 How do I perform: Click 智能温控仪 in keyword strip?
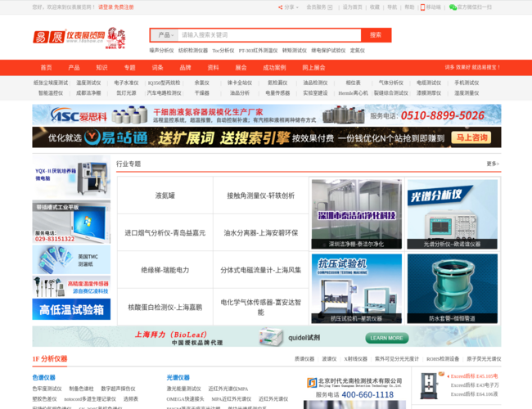pyautogui.click(x=51, y=93)
